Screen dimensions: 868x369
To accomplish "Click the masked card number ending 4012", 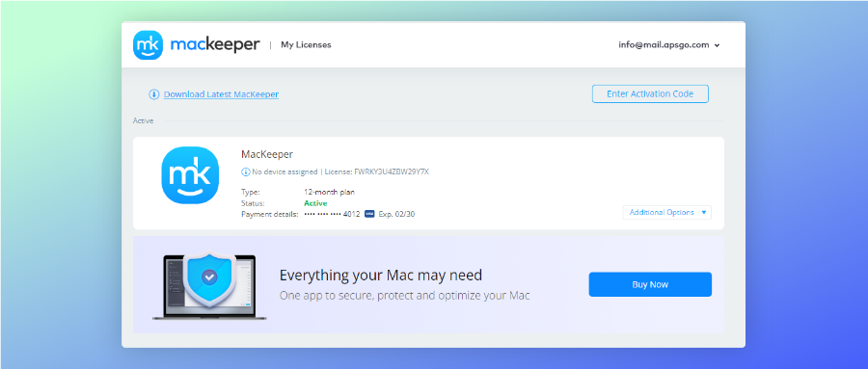I will click(332, 214).
